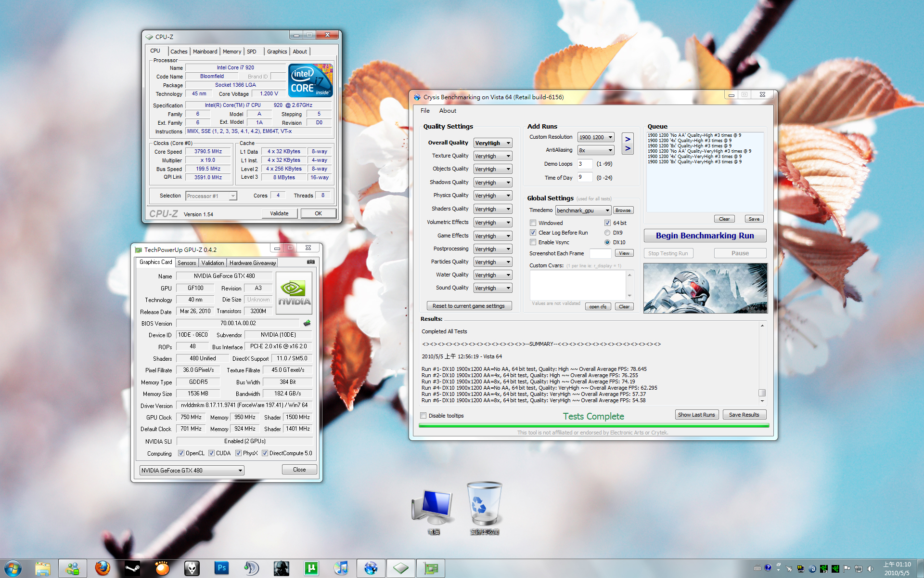
Task: Launch GOM Player from the taskbar
Action: (162, 568)
